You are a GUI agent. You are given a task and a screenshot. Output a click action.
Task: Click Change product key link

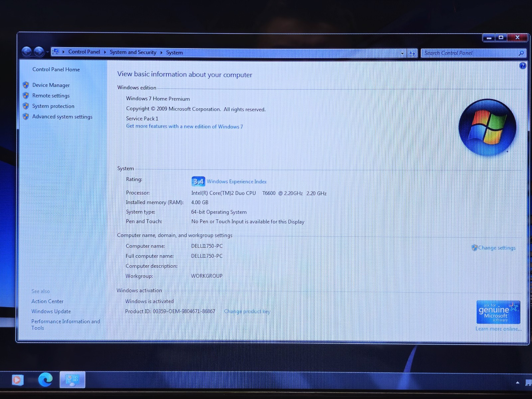[247, 312]
